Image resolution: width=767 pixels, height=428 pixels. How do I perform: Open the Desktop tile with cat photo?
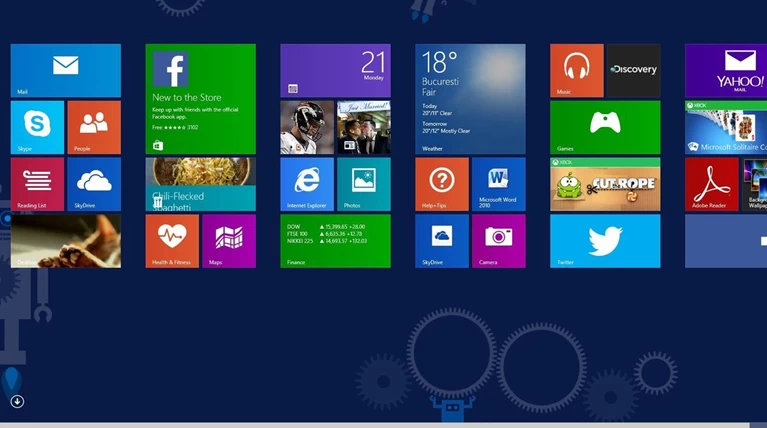pyautogui.click(x=66, y=241)
